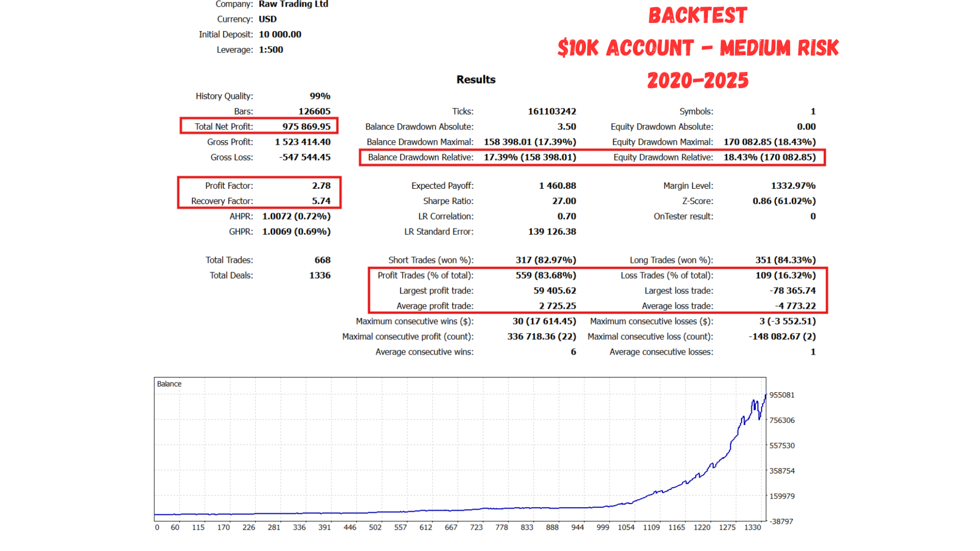Click the Equity Drawdown Absolute value 0.00
The width and height of the screenshot is (980, 551).
point(806,127)
